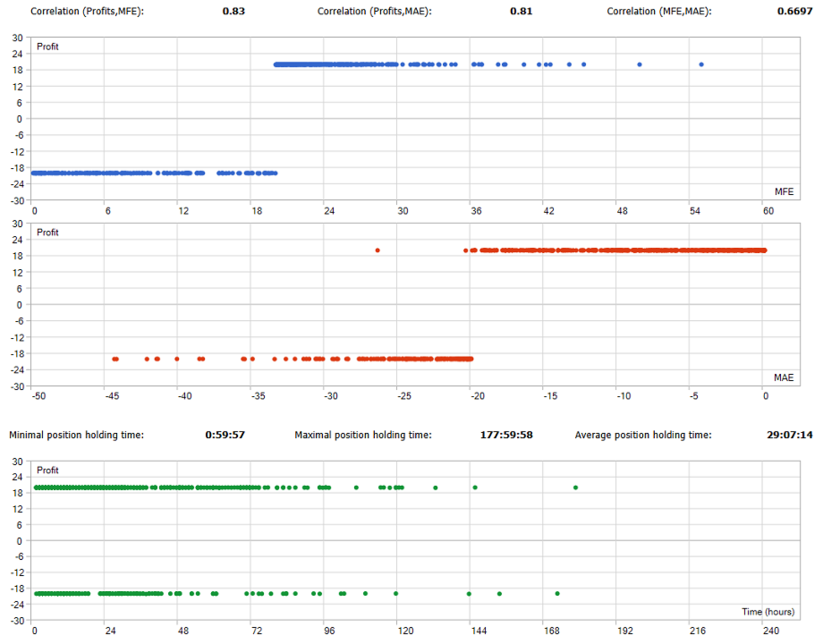The height and width of the screenshot is (644, 823).
Task: Click the -45 tick on the MAE axis
Action: click(112, 395)
